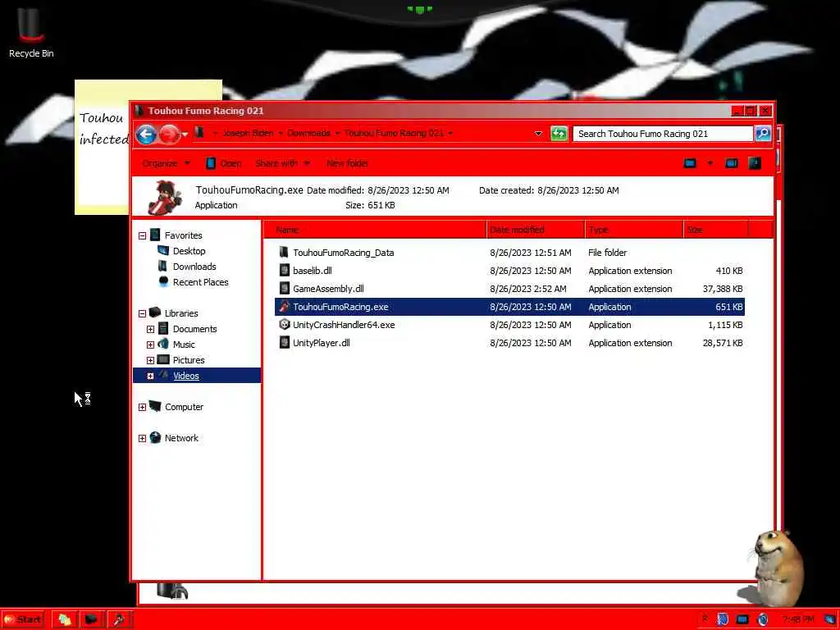Click the first pinned taskbar icon beside Start
The height and width of the screenshot is (630, 840).
point(65,620)
